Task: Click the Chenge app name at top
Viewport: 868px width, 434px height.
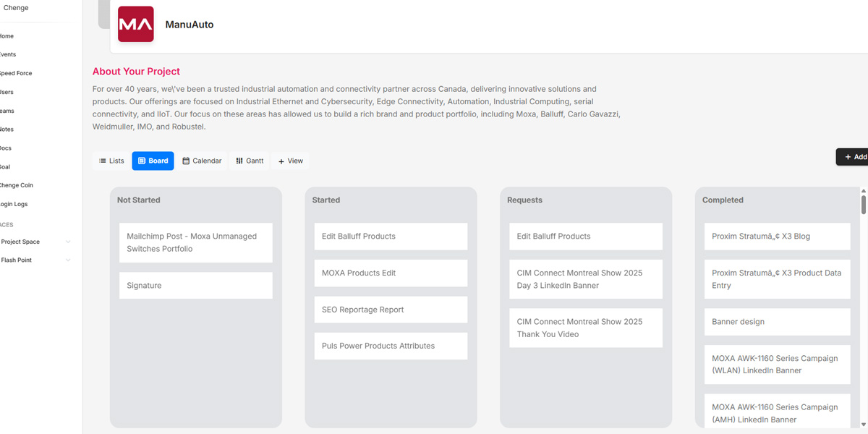Action: (16, 8)
